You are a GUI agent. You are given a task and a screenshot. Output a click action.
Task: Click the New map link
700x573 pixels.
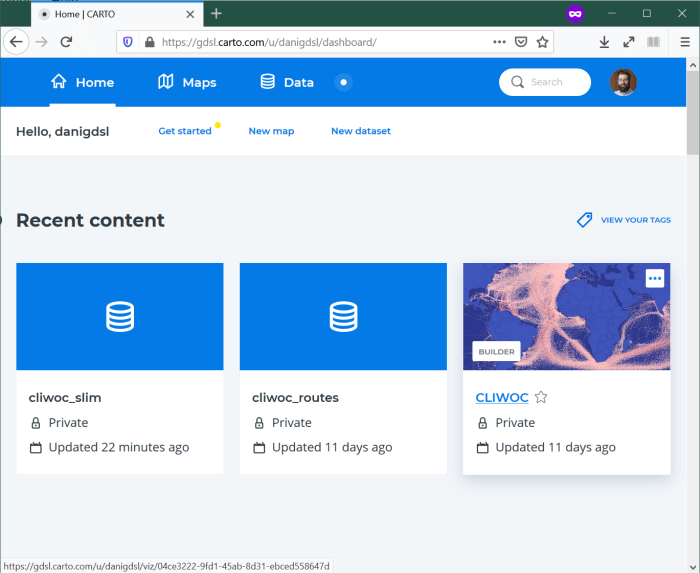[271, 131]
